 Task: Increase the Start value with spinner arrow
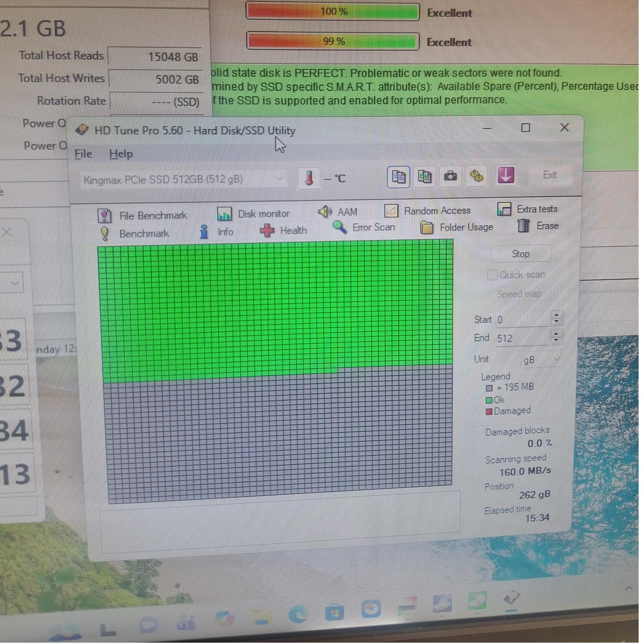[556, 316]
